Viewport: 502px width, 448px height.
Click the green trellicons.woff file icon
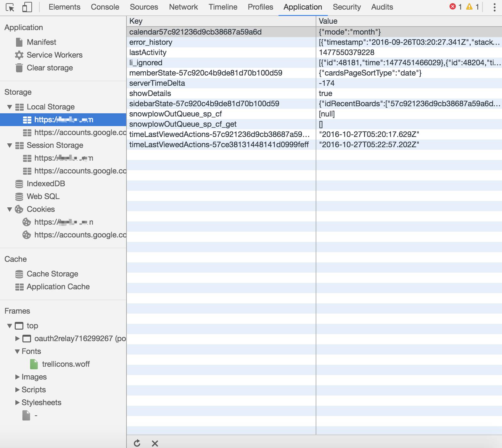pos(34,364)
